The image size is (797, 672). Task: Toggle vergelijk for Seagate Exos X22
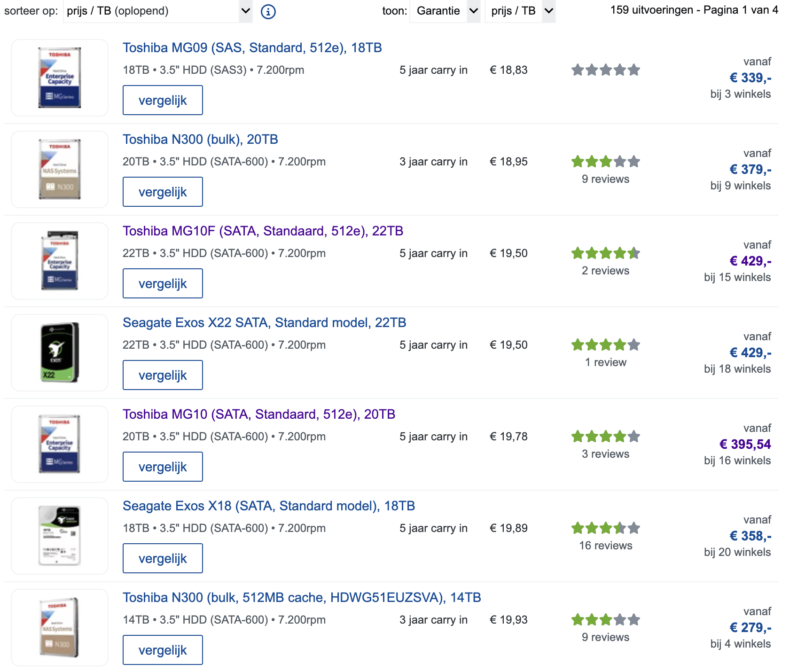[163, 375]
